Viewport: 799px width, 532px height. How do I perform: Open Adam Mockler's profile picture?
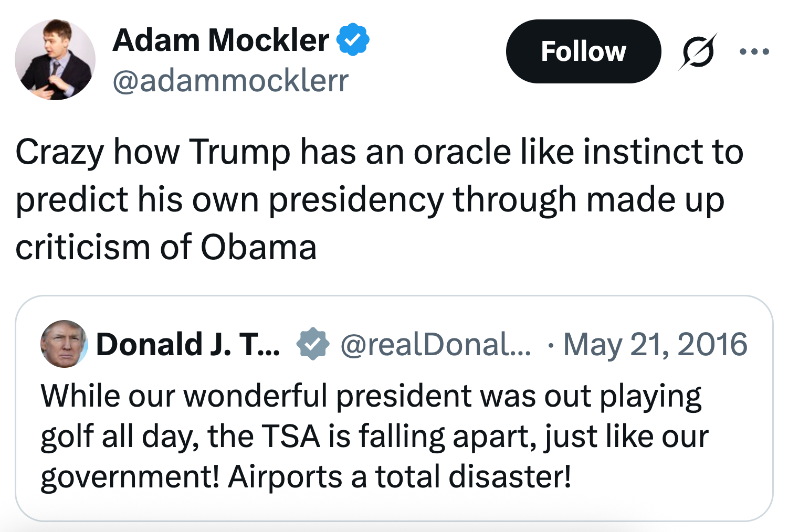point(55,60)
